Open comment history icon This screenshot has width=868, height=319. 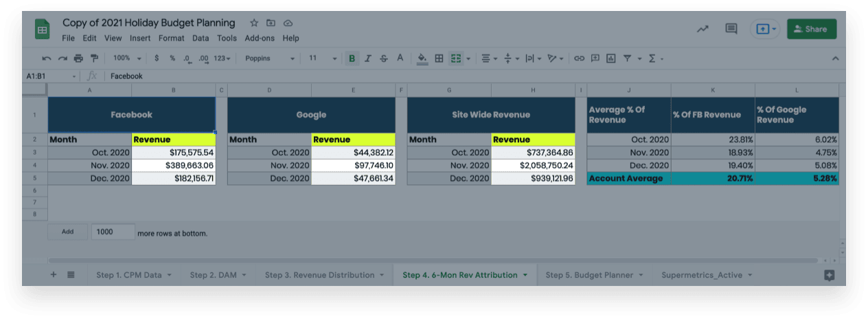[731, 29]
